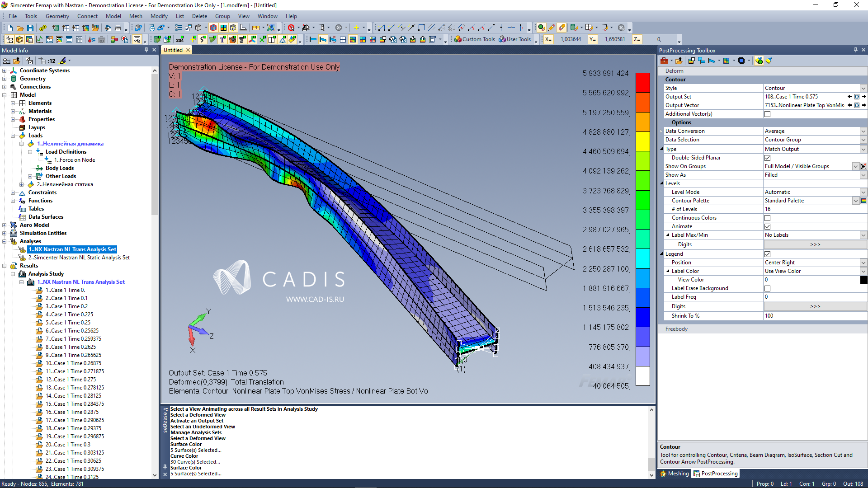Open the Mesh menu
This screenshot has height=488, width=868.
[136, 16]
